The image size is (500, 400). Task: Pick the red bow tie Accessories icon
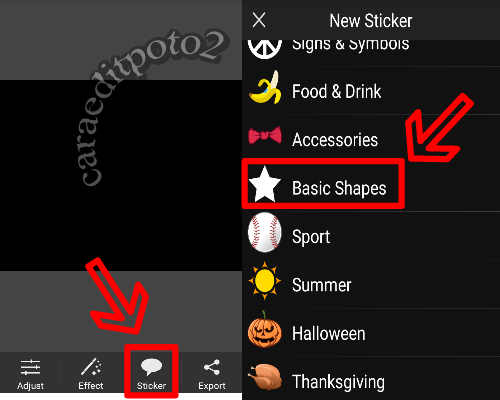coord(265,135)
